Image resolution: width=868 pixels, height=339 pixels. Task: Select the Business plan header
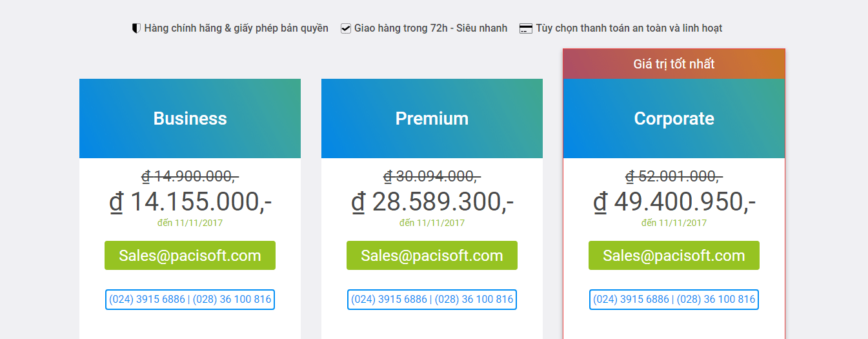click(190, 119)
